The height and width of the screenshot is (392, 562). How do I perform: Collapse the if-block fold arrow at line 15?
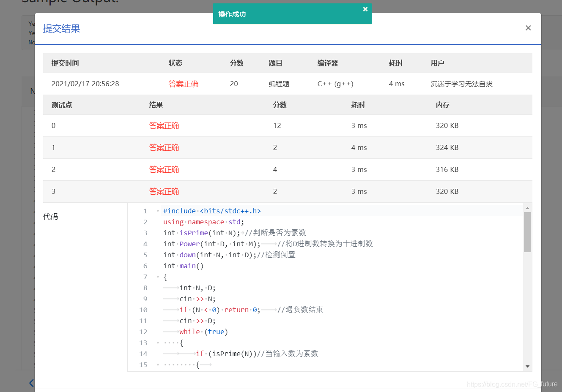click(x=158, y=365)
